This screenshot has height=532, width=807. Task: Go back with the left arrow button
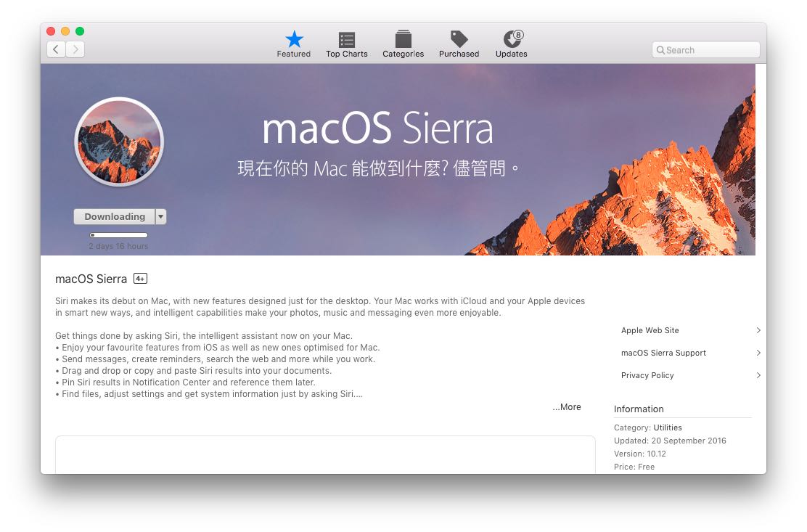coord(56,49)
